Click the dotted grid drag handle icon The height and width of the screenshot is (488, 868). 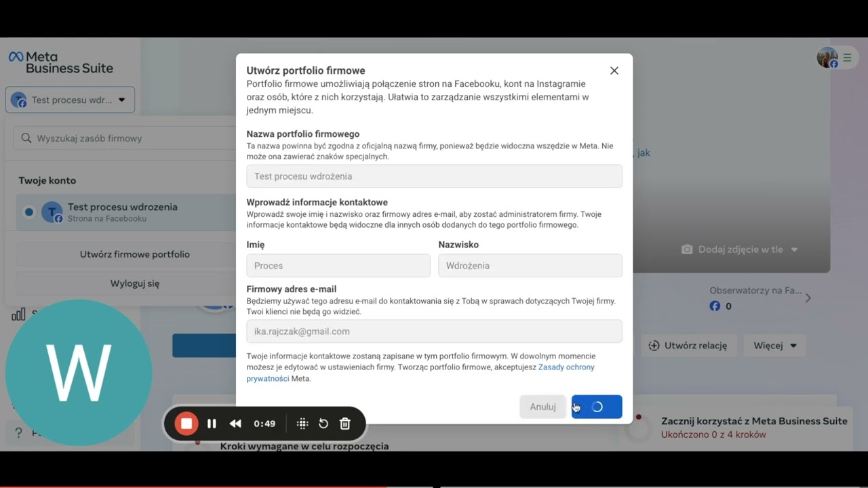302,424
